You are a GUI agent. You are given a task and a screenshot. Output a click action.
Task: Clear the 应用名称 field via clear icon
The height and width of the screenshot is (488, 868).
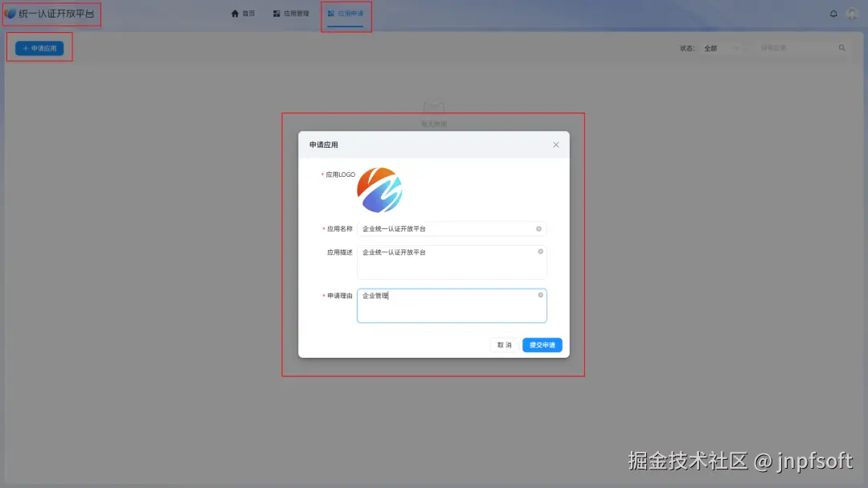pyautogui.click(x=538, y=229)
